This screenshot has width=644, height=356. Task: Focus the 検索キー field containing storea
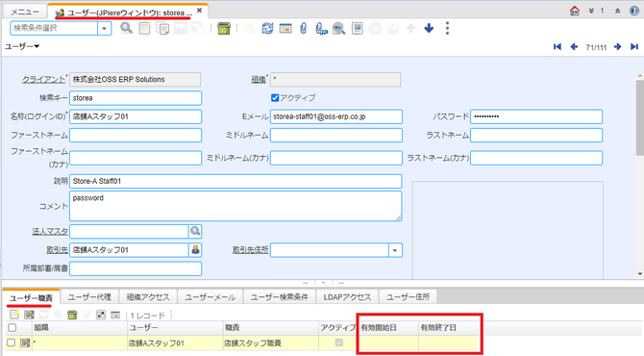pyautogui.click(x=136, y=98)
